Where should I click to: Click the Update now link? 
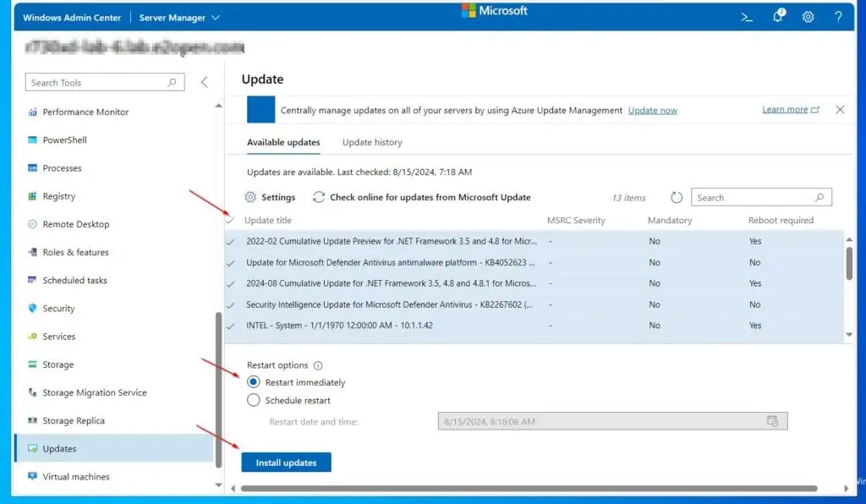[652, 111]
